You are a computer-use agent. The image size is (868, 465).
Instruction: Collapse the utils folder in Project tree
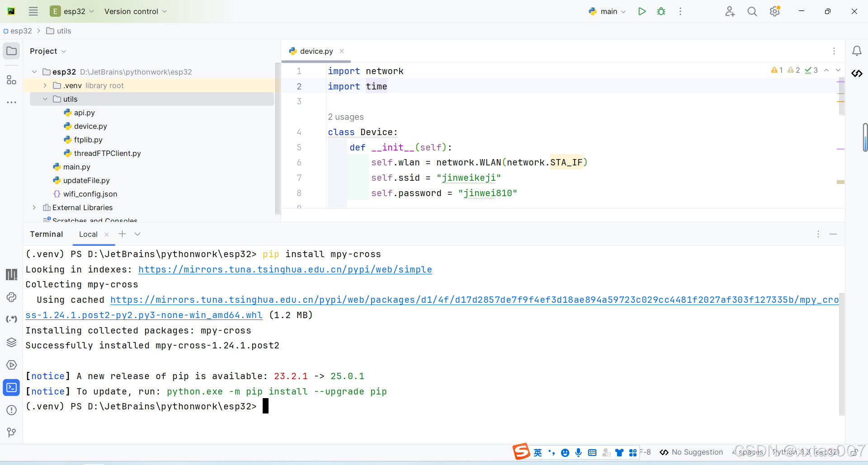coord(44,99)
